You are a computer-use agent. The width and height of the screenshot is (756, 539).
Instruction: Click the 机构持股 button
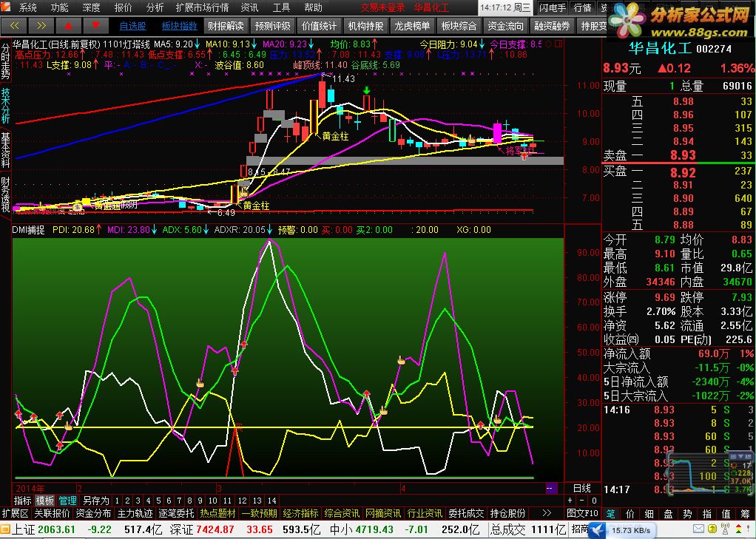(366, 26)
